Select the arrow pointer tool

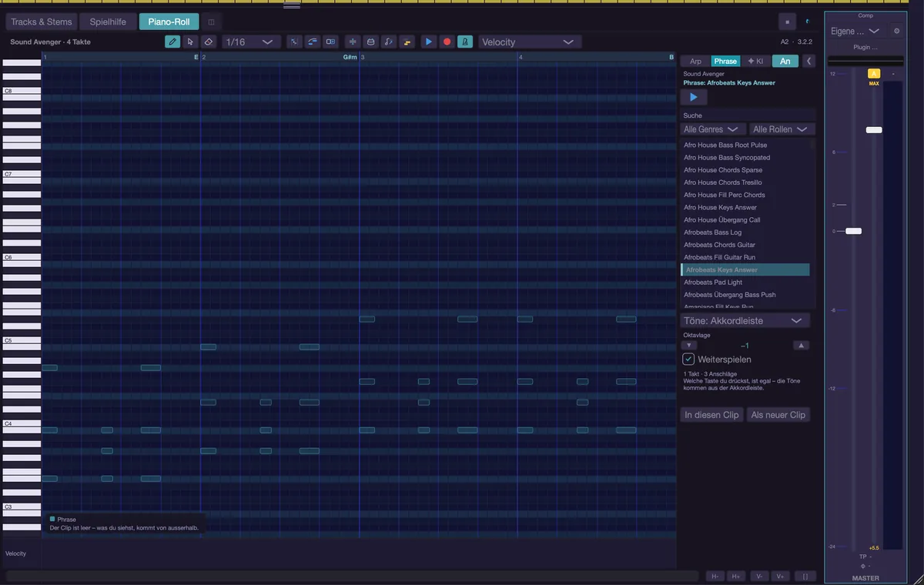[x=190, y=42]
